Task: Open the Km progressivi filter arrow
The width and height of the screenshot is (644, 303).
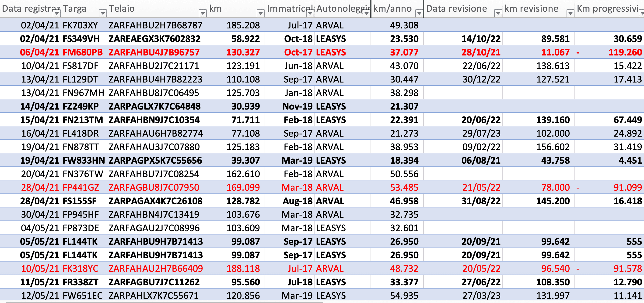Action: click(x=641, y=13)
